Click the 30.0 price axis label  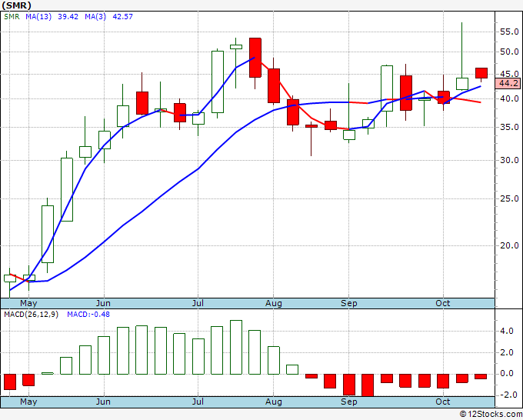point(509,161)
